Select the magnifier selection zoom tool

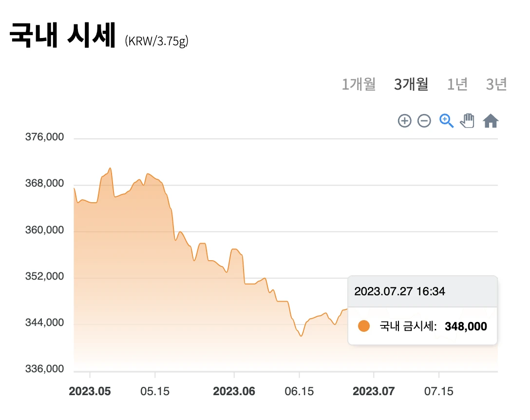446,120
